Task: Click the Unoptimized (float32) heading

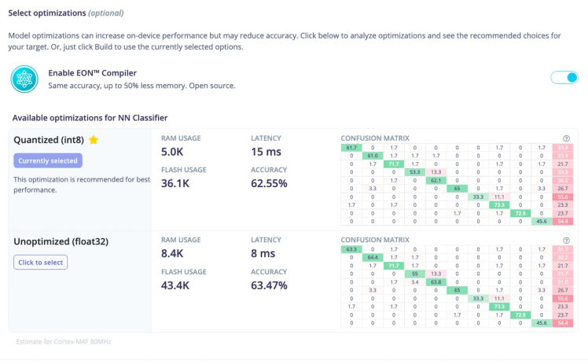Action: [59, 242]
